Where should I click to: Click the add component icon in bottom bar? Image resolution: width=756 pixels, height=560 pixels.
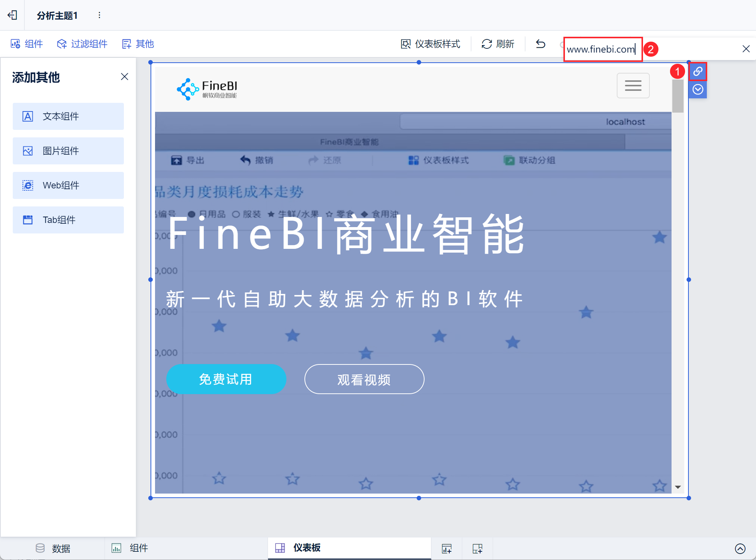click(447, 548)
